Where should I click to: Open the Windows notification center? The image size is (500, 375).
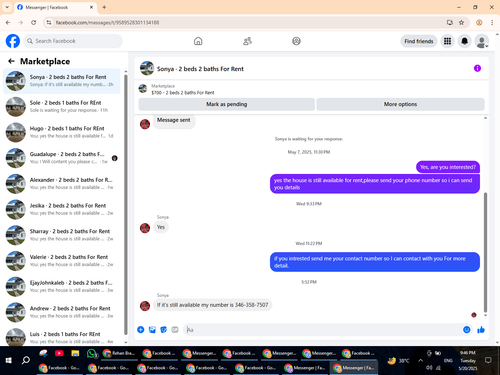[488, 360]
